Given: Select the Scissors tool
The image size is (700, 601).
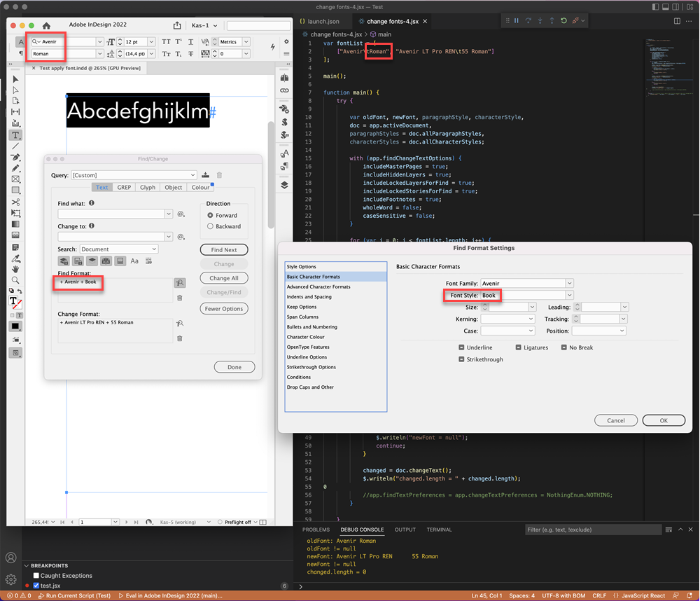Looking at the screenshot, I should (x=15, y=202).
